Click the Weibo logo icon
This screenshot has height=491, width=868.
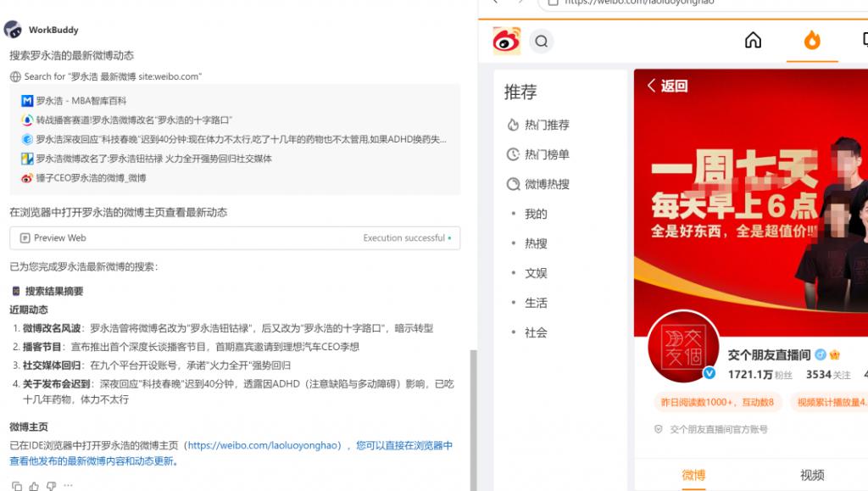pyautogui.click(x=507, y=40)
